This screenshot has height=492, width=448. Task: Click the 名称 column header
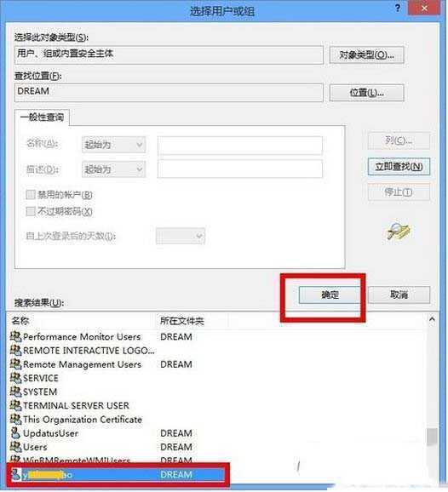[x=20, y=321]
